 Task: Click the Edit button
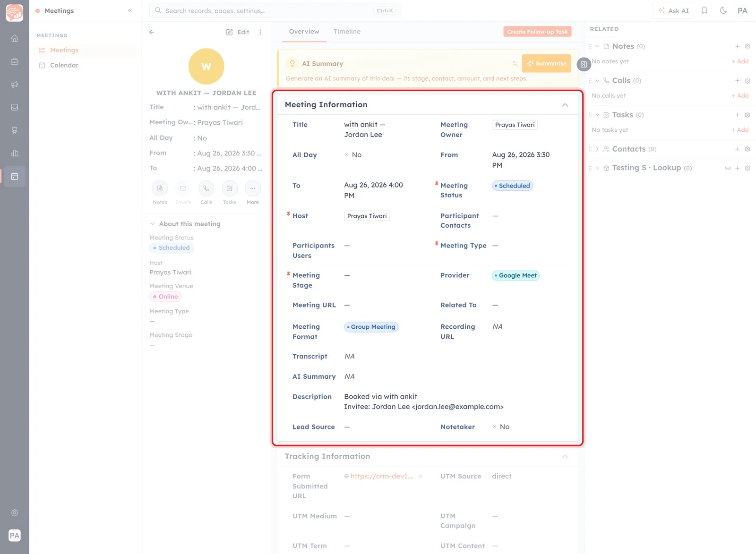click(x=238, y=32)
